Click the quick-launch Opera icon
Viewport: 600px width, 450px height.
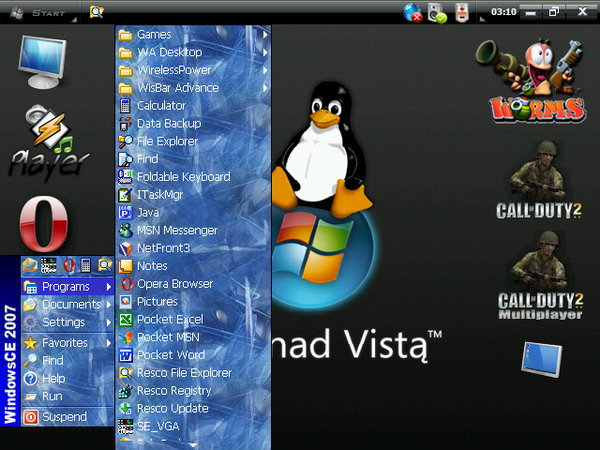pos(69,265)
